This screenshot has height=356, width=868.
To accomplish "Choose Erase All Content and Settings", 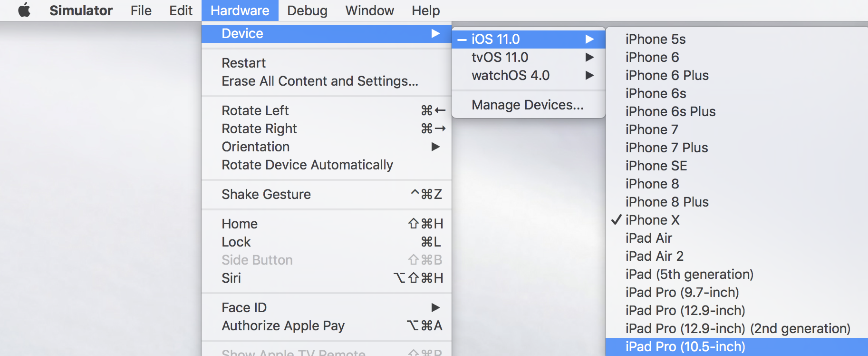I will (x=319, y=81).
